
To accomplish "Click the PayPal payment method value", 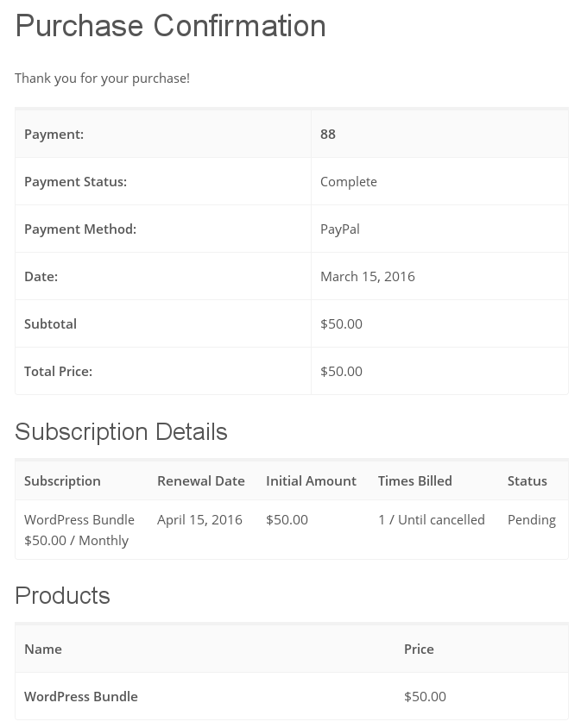I will pos(340,229).
